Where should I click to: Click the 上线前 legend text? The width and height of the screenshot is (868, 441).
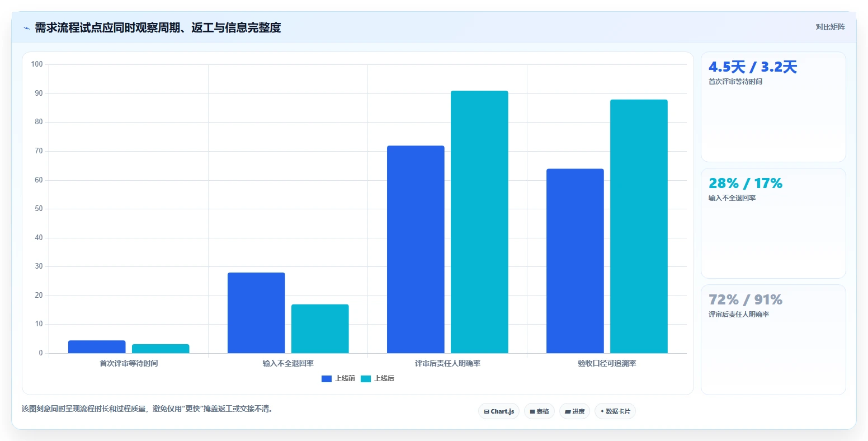[345, 379]
